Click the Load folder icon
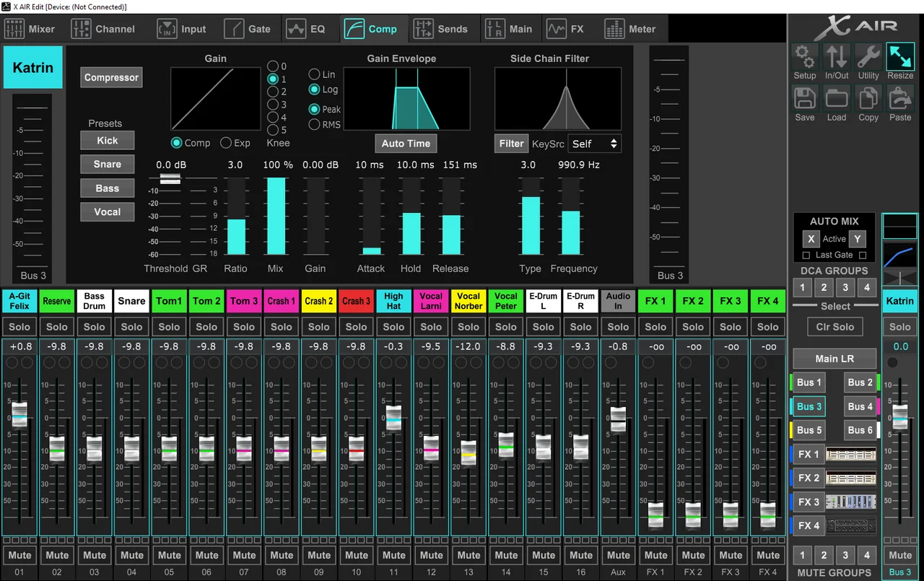The image size is (924, 581). click(x=837, y=99)
